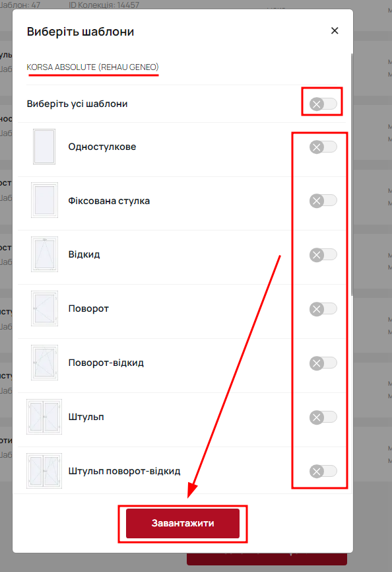The image size is (392, 572).
Task: Activate the Поворот-відкид toggle
Action: coord(323,363)
